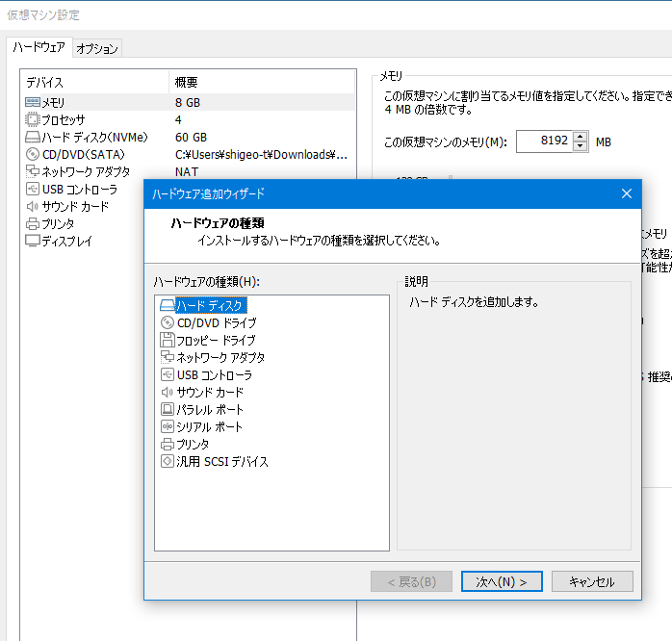This screenshot has width=672, height=641.
Task: Switch to the ハードウェア tab
Action: (39, 47)
